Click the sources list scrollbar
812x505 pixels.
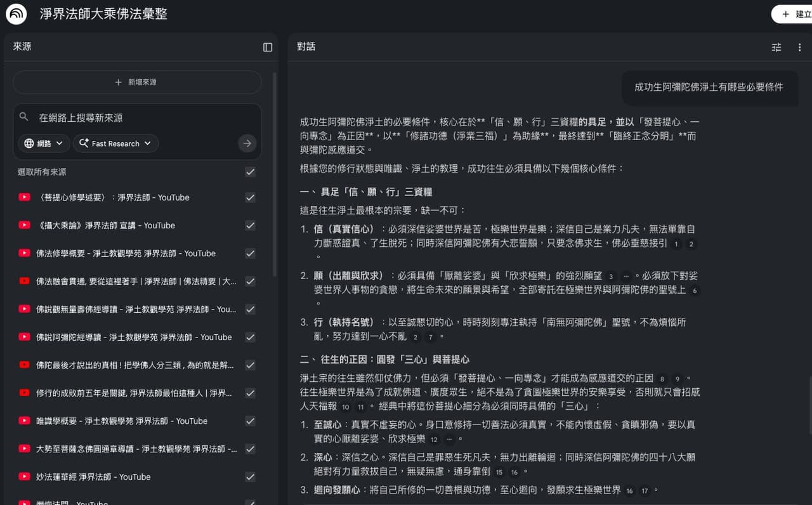pos(275,174)
